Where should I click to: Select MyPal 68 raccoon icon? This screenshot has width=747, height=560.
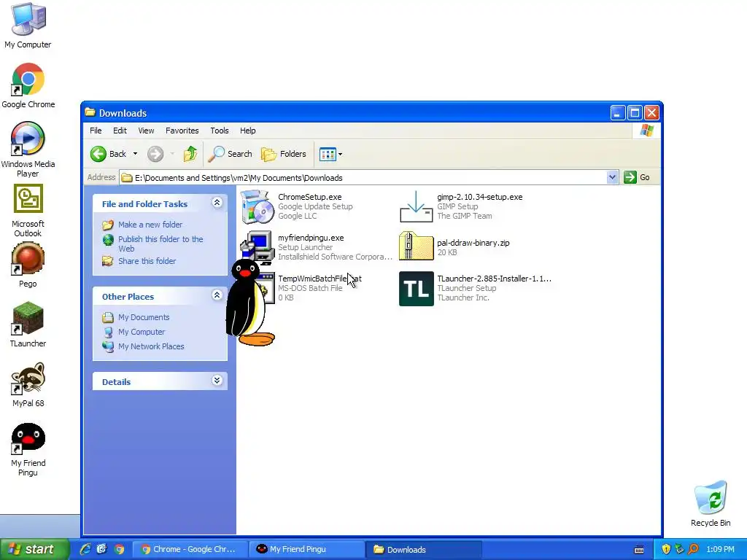point(28,384)
